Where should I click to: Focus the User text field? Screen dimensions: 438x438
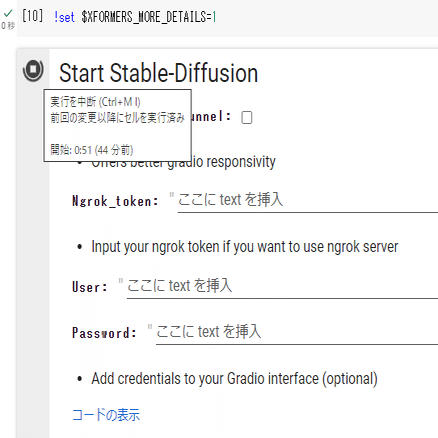click(282, 286)
